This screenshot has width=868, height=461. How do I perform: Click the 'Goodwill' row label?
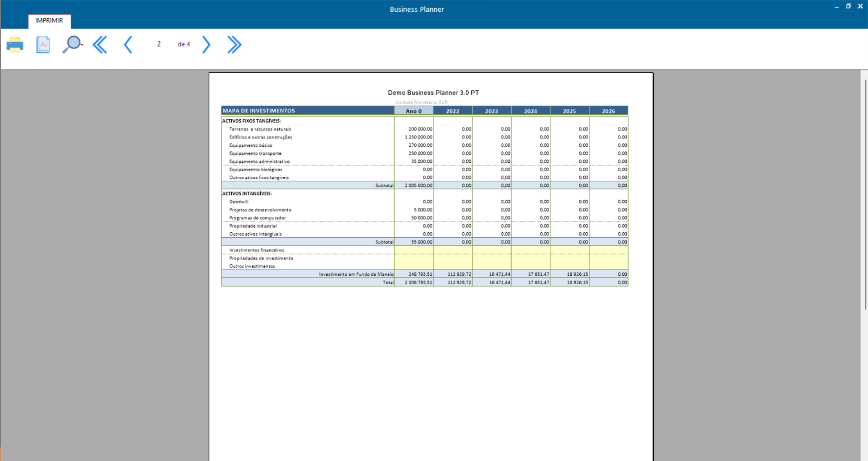[x=239, y=202]
